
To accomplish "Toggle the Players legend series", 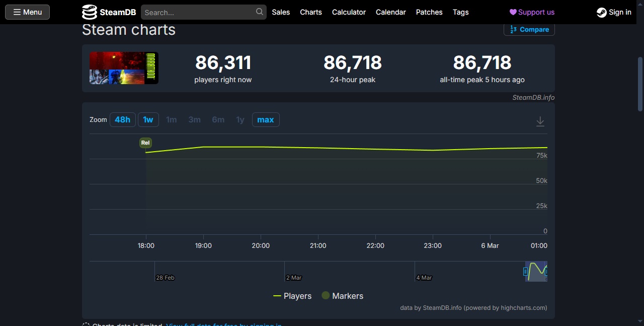I will tap(292, 296).
